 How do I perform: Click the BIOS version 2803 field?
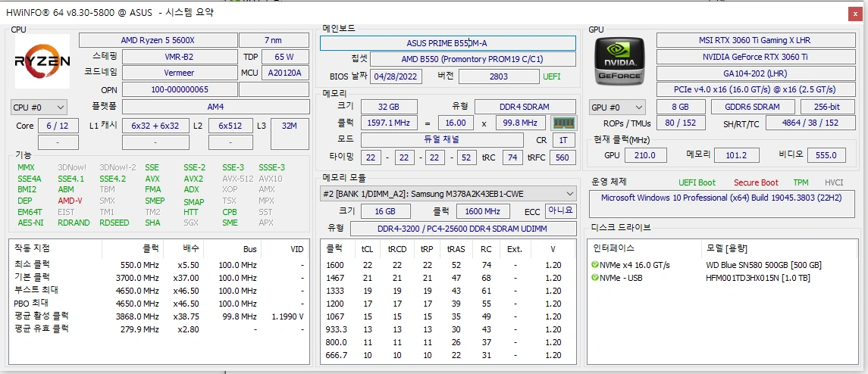(499, 76)
